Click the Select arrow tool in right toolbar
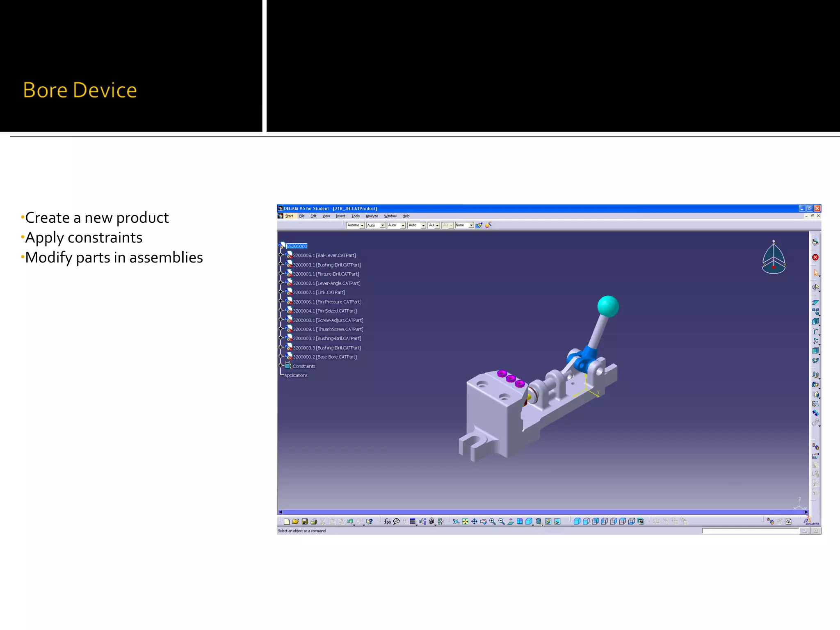Image resolution: width=840 pixels, height=630 pixels. (815, 273)
